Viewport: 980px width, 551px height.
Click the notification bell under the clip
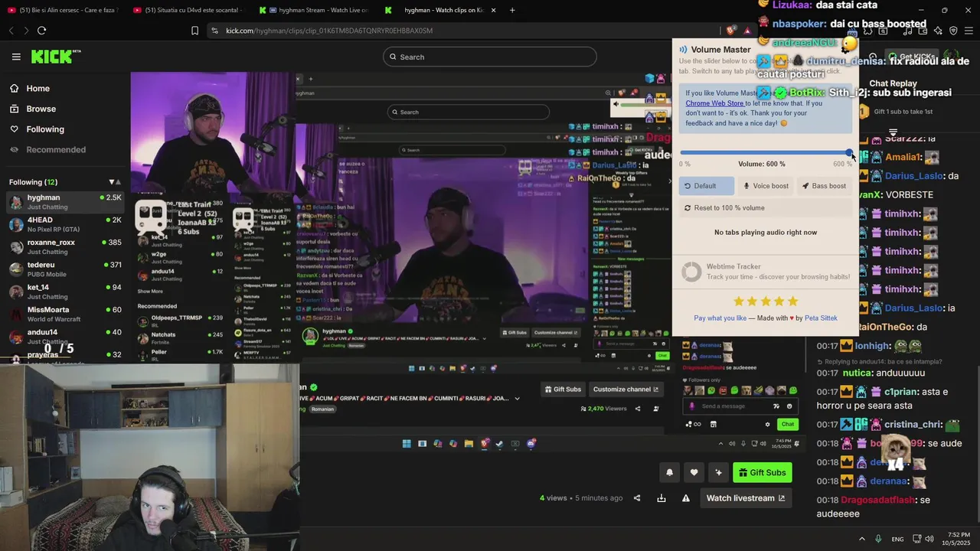[669, 472]
